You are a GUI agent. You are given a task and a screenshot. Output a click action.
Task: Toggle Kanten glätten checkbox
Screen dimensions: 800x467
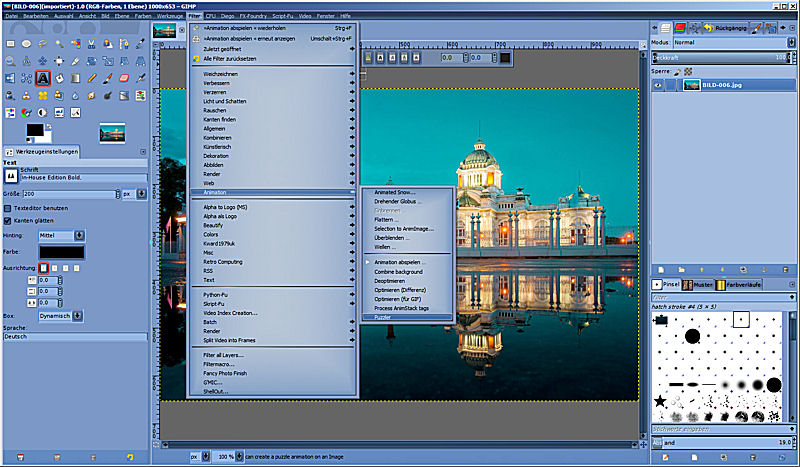pyautogui.click(x=8, y=220)
